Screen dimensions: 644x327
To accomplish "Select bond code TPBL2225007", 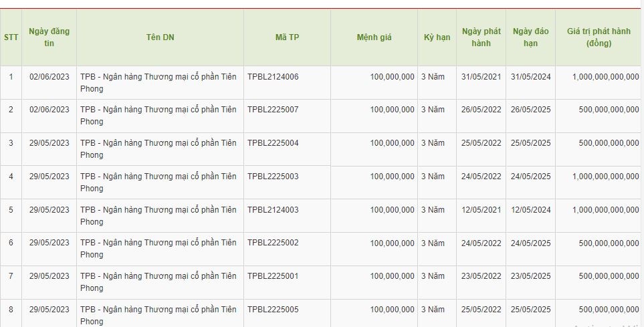I will (273, 110).
